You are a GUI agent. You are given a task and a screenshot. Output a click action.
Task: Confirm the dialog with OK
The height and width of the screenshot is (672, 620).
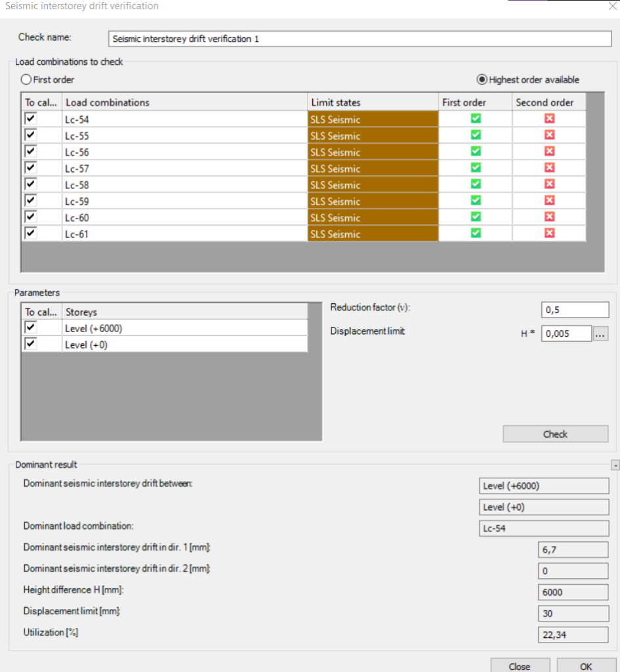(586, 666)
